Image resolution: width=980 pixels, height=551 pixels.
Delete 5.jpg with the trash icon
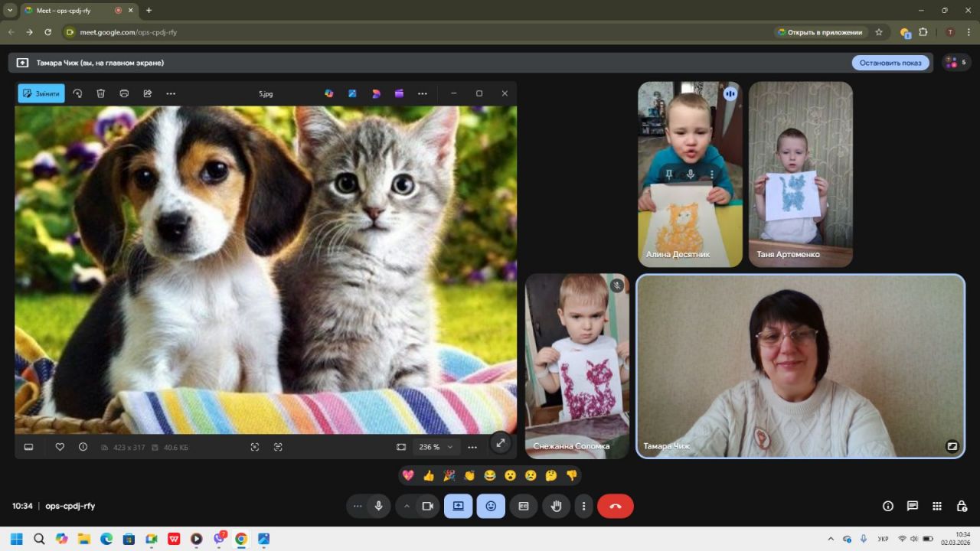tap(100, 93)
